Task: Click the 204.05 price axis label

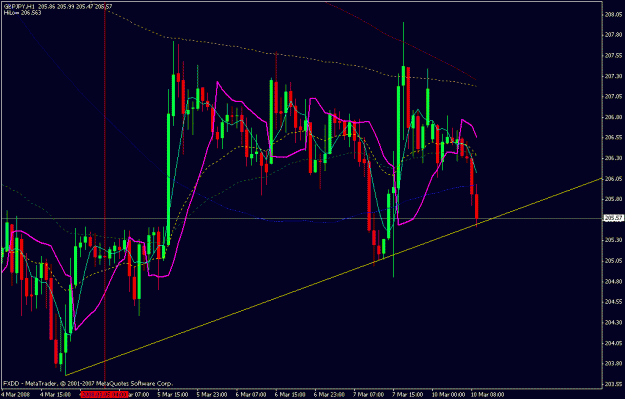Action: coord(613,343)
